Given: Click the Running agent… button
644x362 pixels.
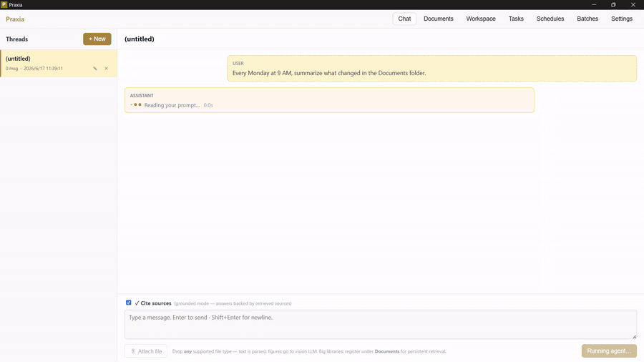Looking at the screenshot, I should point(609,351).
